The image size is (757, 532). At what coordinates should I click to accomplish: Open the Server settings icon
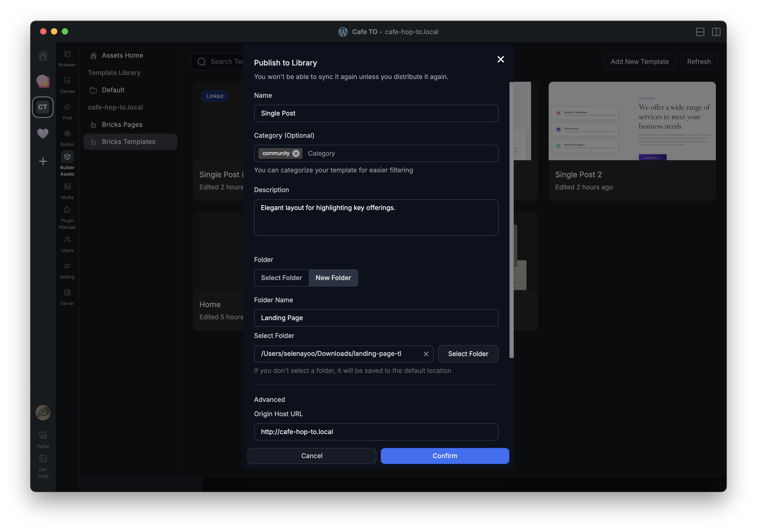67,293
